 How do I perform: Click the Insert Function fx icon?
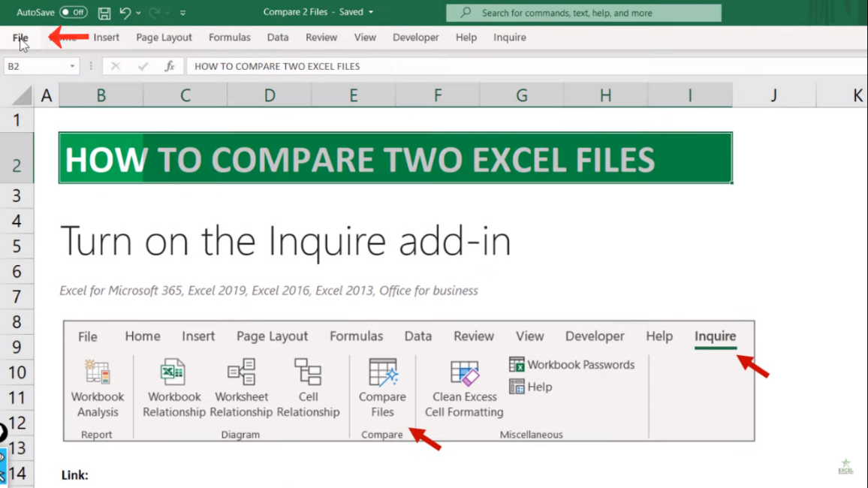tap(170, 66)
